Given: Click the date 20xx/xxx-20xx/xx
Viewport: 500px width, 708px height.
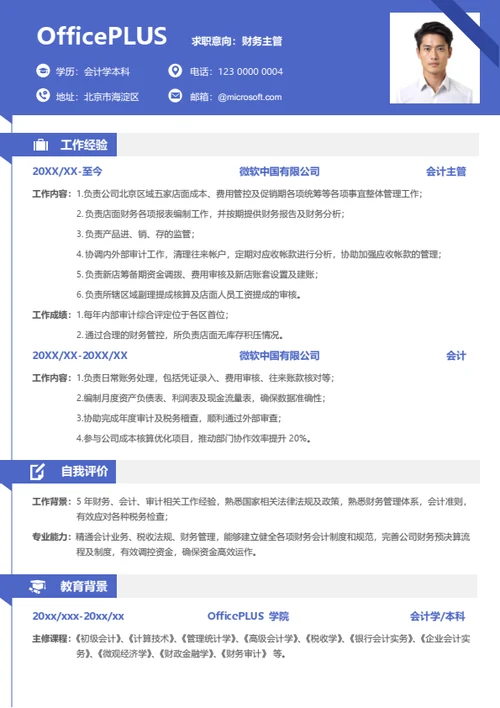Looking at the screenshot, I should (78, 616).
